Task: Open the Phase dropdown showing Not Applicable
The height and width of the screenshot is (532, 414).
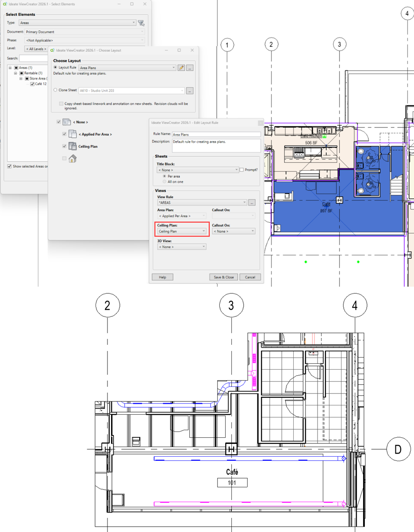Action: pos(84,40)
